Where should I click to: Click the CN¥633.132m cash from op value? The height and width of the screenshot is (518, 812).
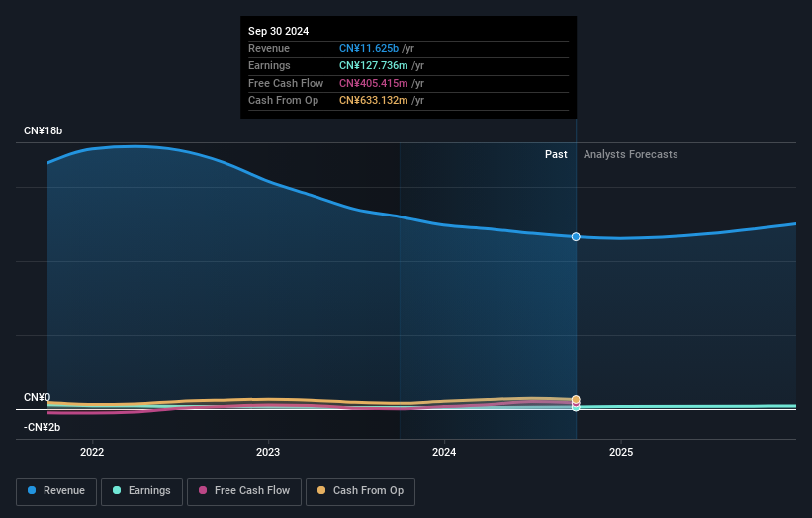coord(374,101)
